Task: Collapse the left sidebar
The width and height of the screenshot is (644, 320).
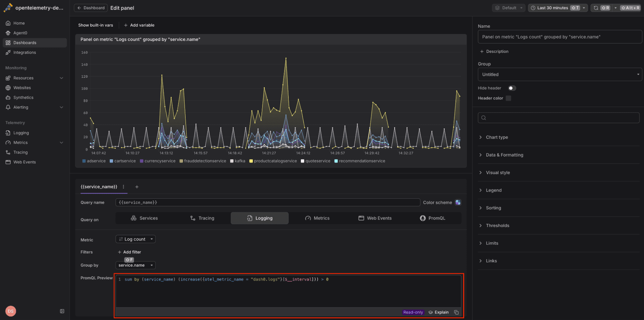Action: pos(62,311)
